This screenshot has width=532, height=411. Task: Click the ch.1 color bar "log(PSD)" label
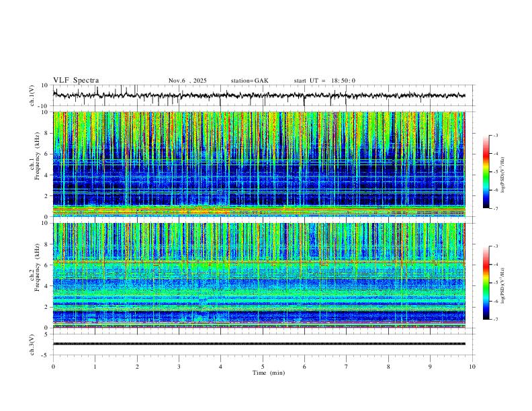502,175
